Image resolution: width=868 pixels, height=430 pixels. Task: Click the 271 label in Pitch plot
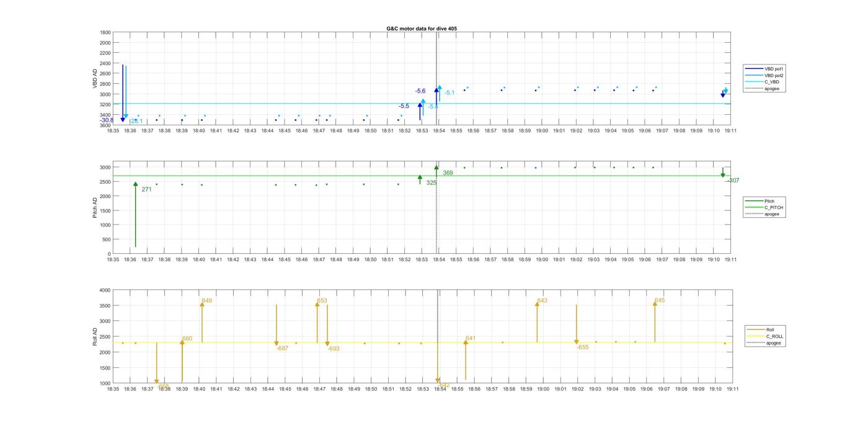146,189
